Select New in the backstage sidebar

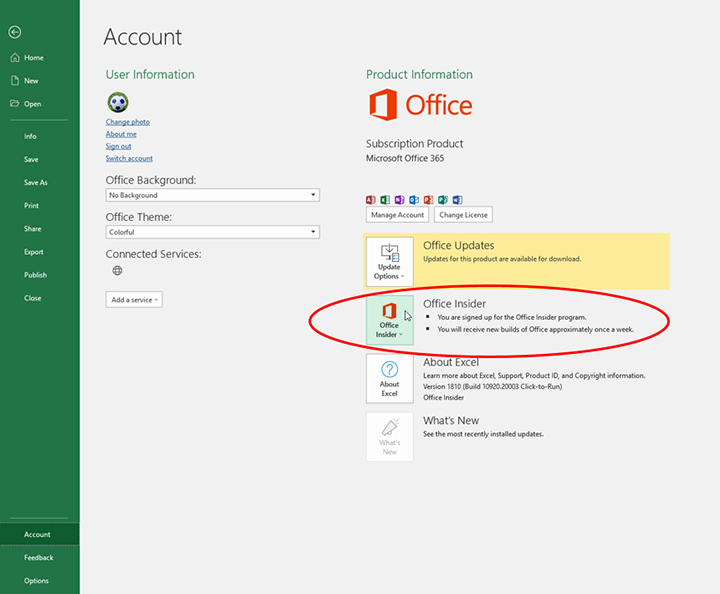[x=39, y=81]
